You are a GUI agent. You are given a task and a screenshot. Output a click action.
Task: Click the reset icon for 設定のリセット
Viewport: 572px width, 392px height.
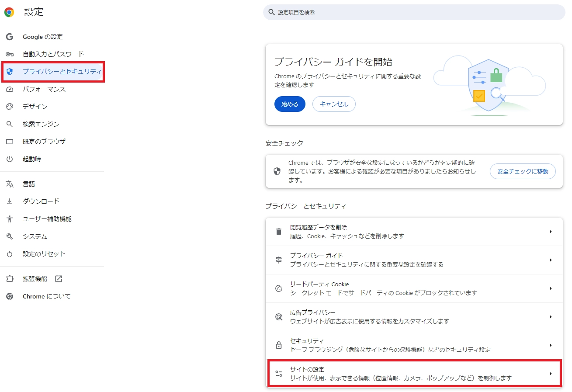coord(10,254)
